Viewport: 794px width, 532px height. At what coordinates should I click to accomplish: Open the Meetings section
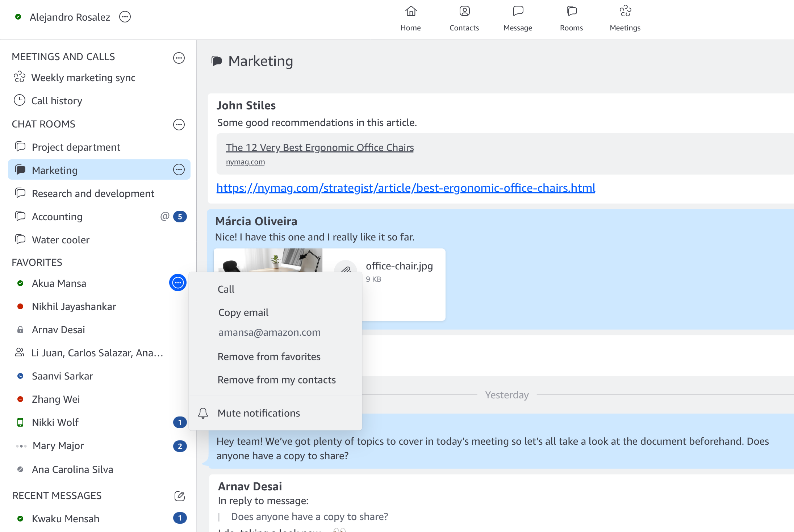click(624, 18)
